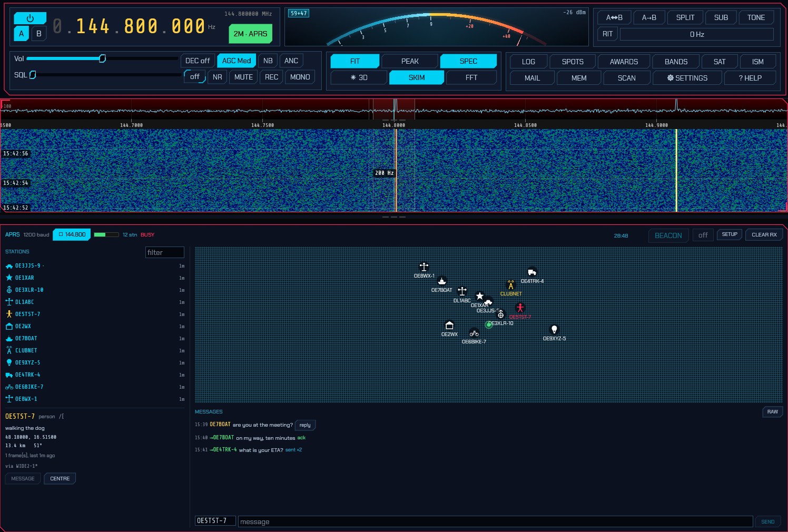Toggle the SPLIT mode
Viewport: 788px width, 532px height.
[x=685, y=18]
